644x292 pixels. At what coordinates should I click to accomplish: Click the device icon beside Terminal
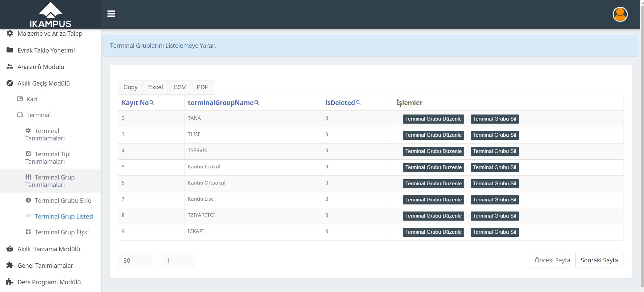pyautogui.click(x=20, y=115)
